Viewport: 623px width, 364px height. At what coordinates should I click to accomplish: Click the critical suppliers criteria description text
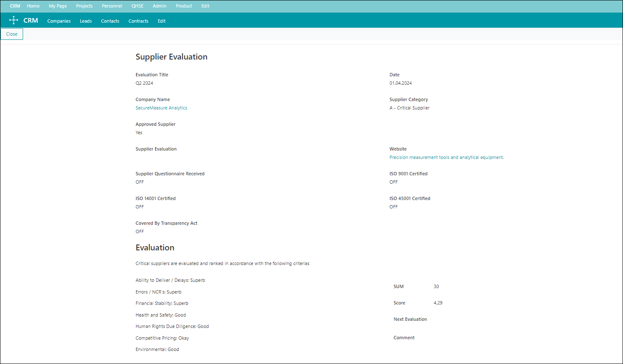222,264
